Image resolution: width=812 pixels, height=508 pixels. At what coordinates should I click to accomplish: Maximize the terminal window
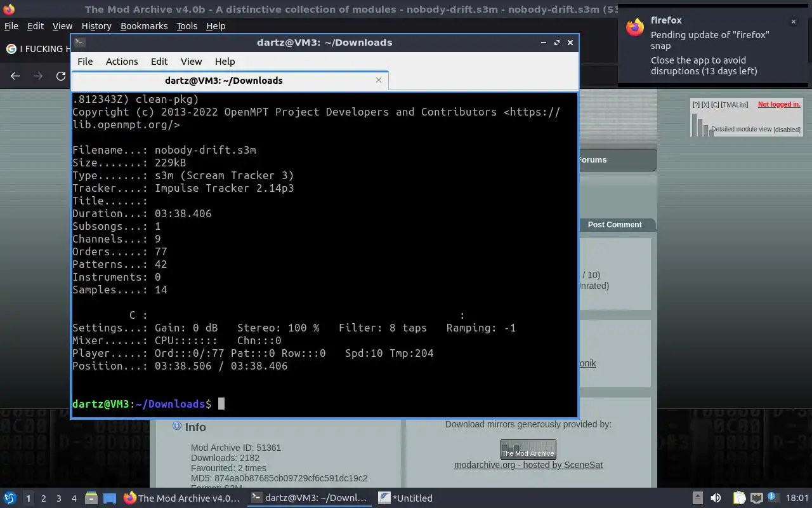557,43
